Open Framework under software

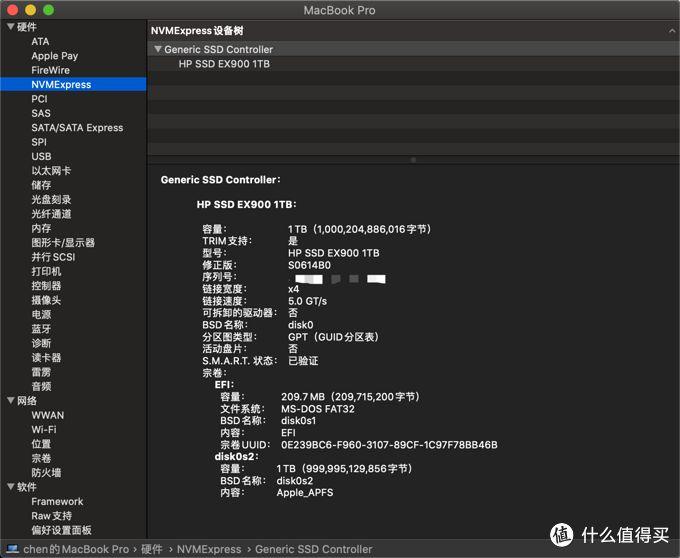(57, 502)
